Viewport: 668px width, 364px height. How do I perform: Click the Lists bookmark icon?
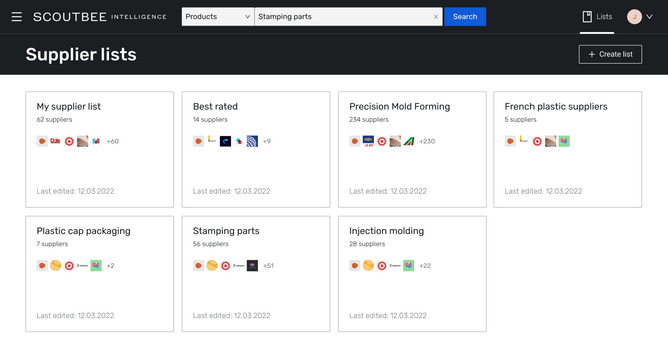[x=587, y=17]
